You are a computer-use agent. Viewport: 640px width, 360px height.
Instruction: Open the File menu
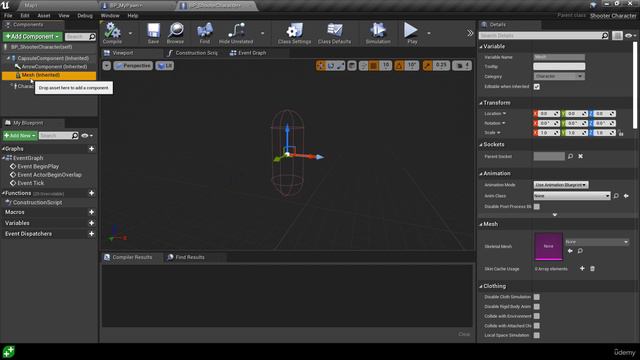click(x=8, y=16)
